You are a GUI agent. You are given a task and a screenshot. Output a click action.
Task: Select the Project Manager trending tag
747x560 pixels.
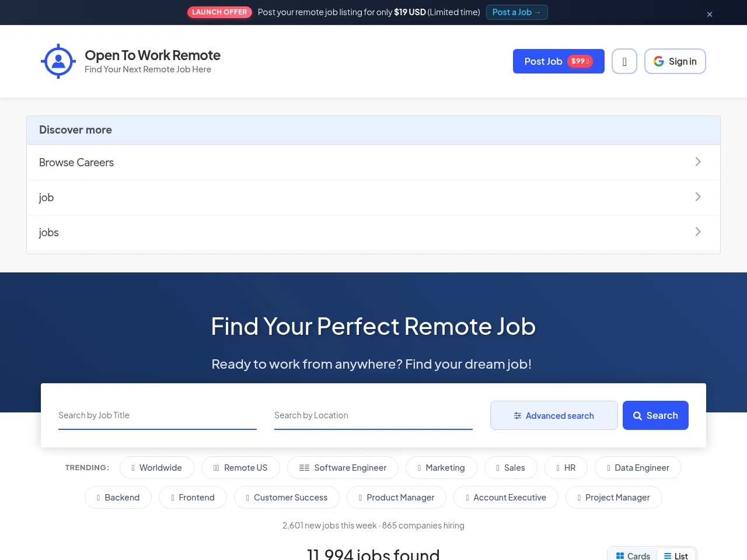(614, 498)
